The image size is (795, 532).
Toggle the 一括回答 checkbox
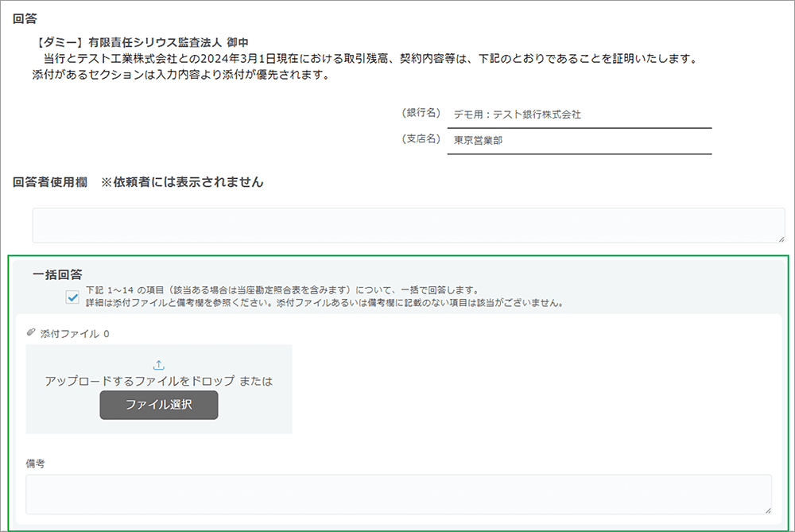tap(72, 297)
